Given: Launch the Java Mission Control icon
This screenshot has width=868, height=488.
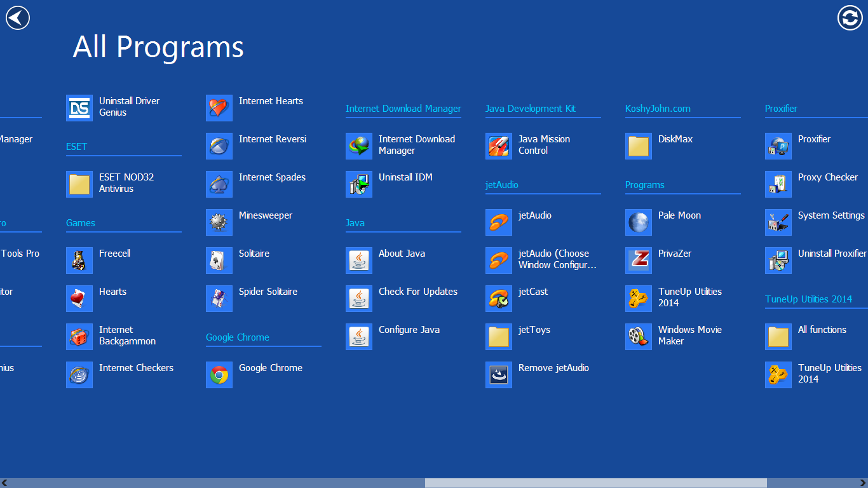Looking at the screenshot, I should coord(499,146).
